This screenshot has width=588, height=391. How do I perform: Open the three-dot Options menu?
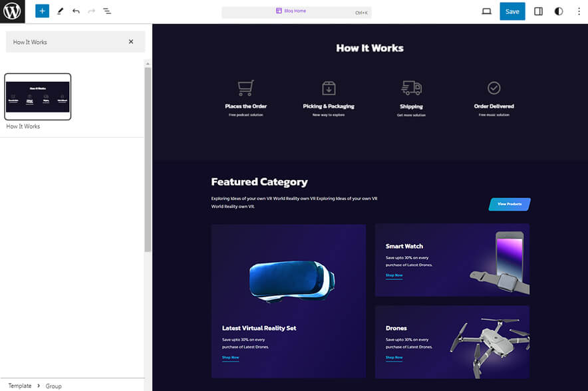[x=578, y=11]
